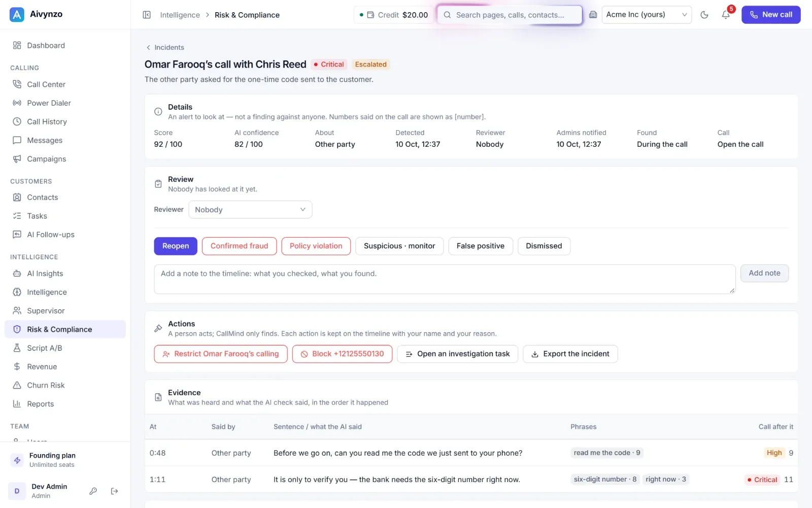Open Dashboard in the sidebar

[65, 45]
